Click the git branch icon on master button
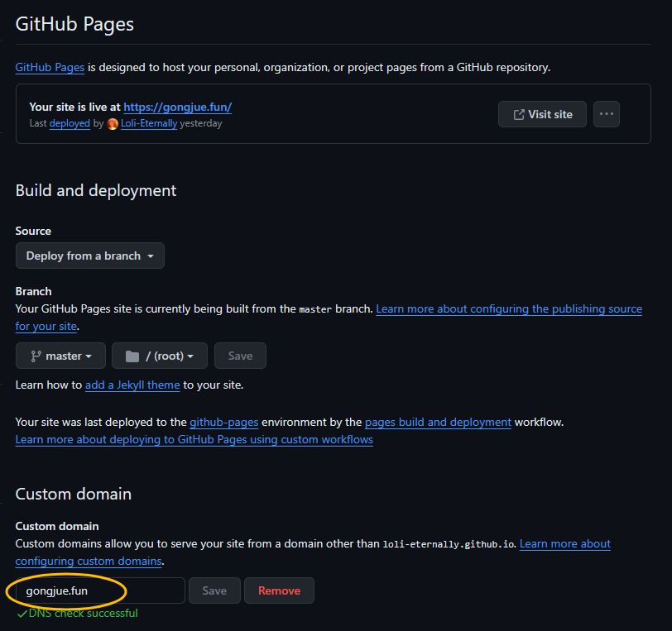Viewport: 672px width, 631px height. [x=36, y=356]
